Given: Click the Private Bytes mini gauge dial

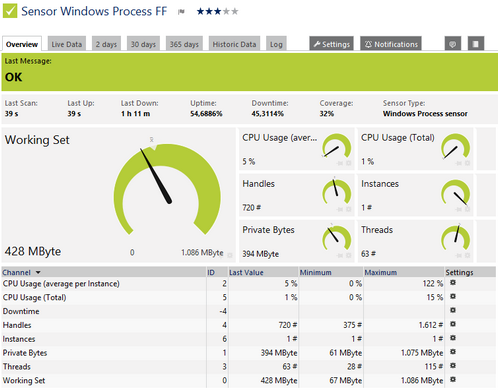Looking at the screenshot, I should point(337,238).
